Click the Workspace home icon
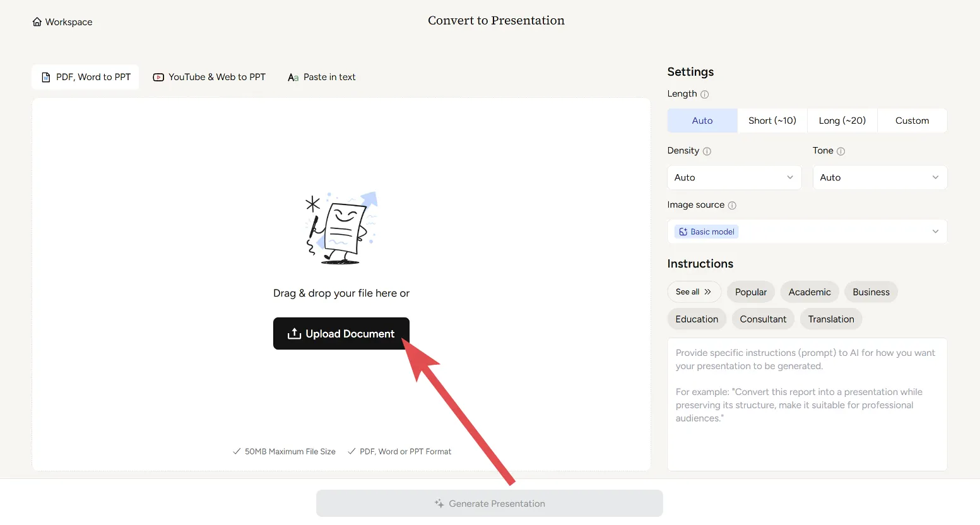Viewport: 980px width, 525px height. tap(37, 22)
